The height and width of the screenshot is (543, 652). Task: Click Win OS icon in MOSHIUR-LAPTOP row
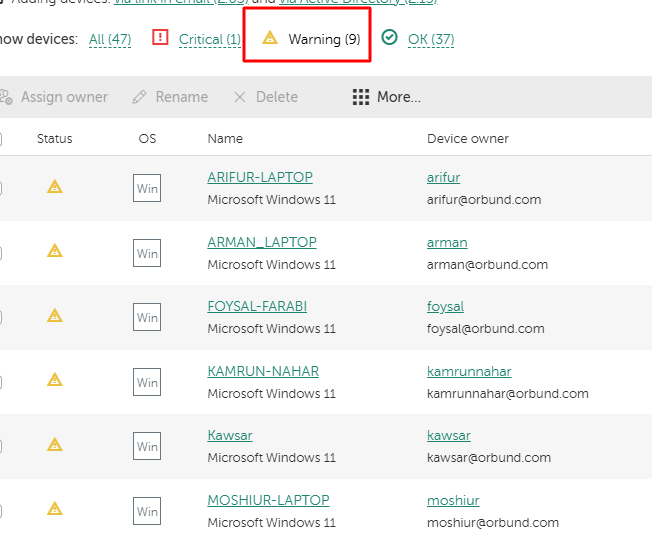(x=147, y=511)
